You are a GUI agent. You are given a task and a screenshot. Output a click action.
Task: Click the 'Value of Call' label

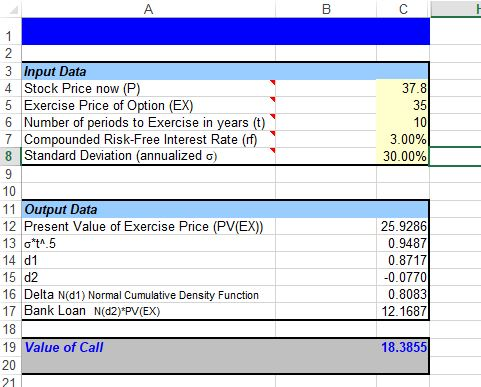(64, 347)
